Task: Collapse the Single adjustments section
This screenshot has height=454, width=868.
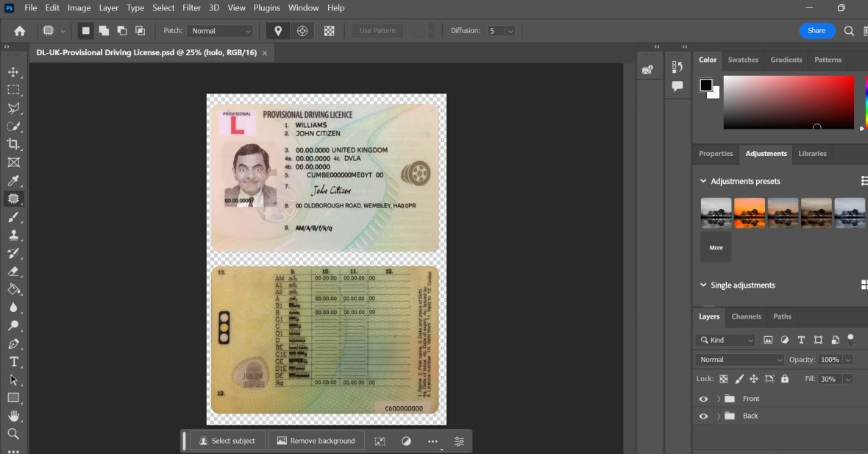Action: tap(703, 285)
